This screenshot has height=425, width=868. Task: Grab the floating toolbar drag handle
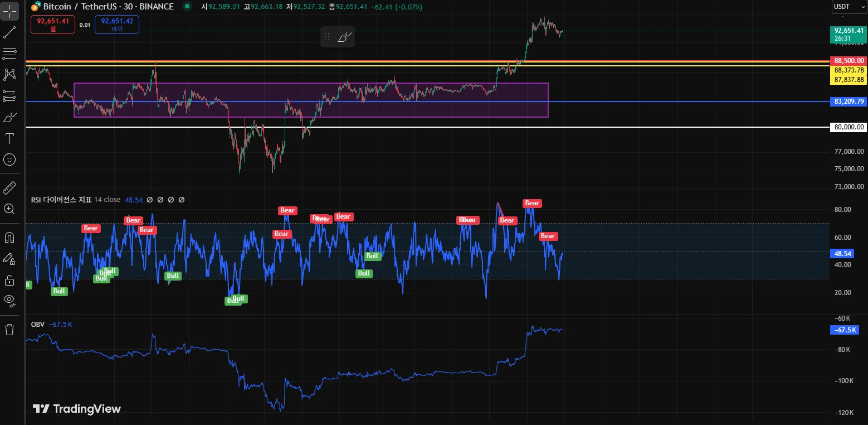327,37
